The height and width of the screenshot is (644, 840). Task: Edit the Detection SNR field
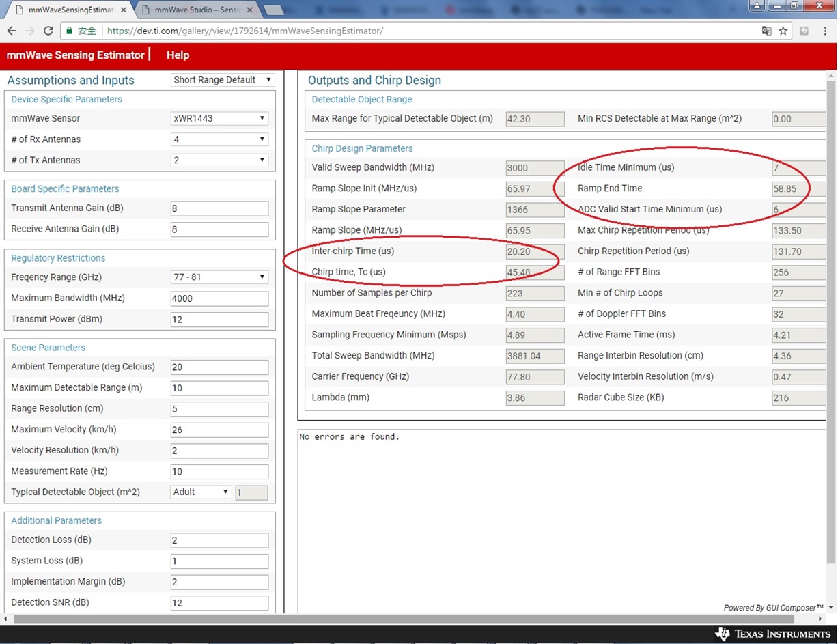coord(219,603)
